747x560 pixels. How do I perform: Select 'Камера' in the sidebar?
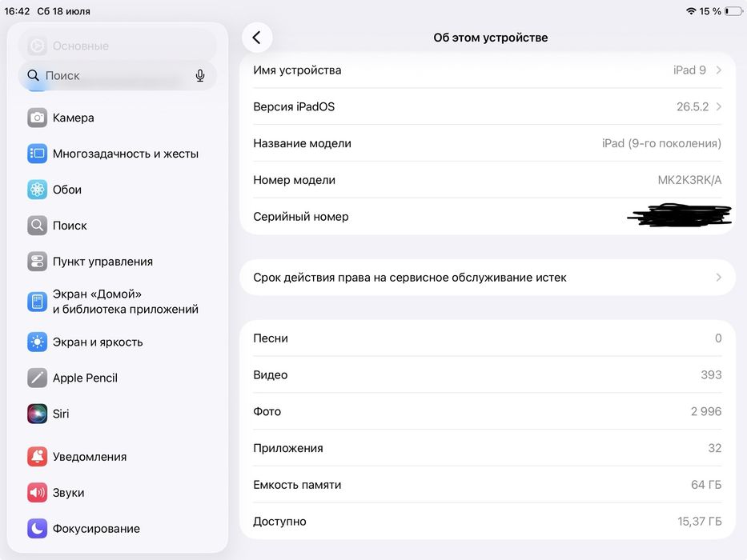74,118
